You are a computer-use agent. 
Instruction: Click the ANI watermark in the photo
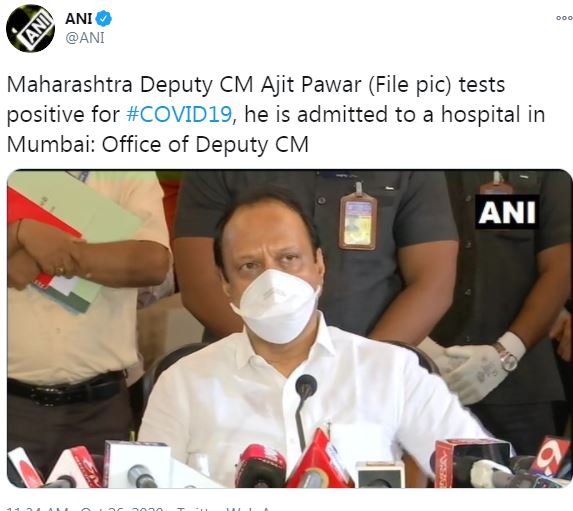tap(507, 212)
